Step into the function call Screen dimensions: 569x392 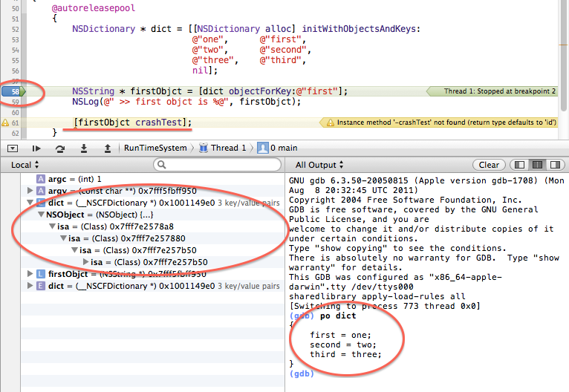(x=84, y=148)
